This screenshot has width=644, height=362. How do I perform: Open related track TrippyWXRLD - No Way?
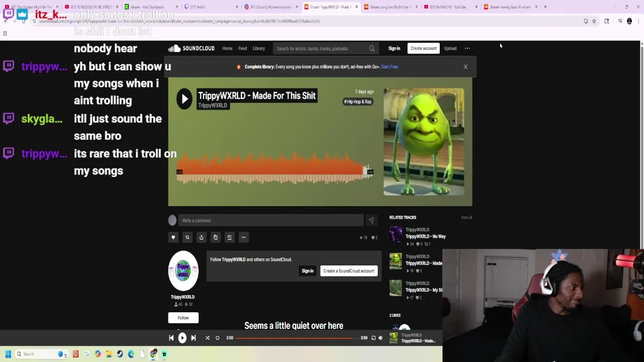pos(425,236)
